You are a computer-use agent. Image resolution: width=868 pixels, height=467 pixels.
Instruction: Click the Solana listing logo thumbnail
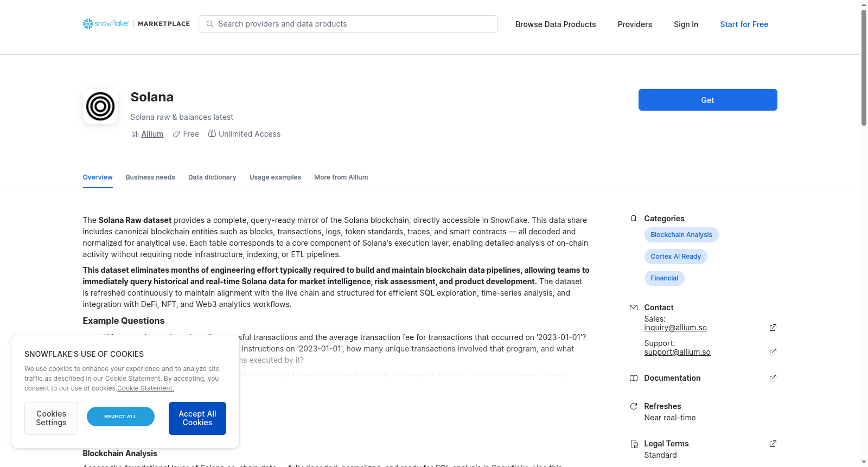click(x=100, y=106)
